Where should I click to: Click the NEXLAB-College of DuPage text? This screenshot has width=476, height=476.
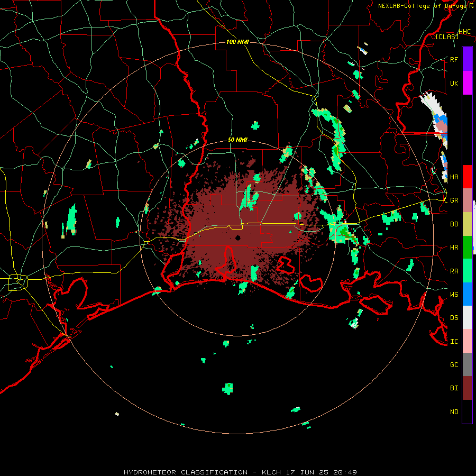423,6
